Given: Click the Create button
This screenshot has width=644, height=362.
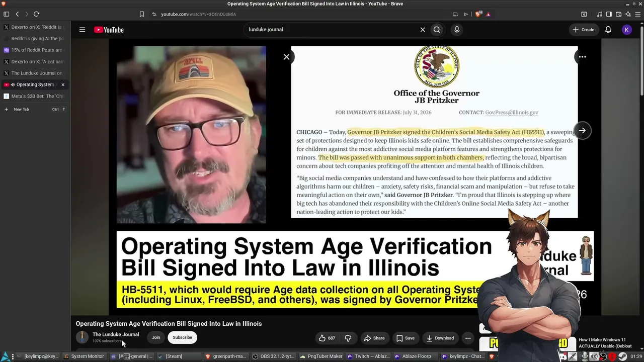Looking at the screenshot, I should tap(584, 30).
